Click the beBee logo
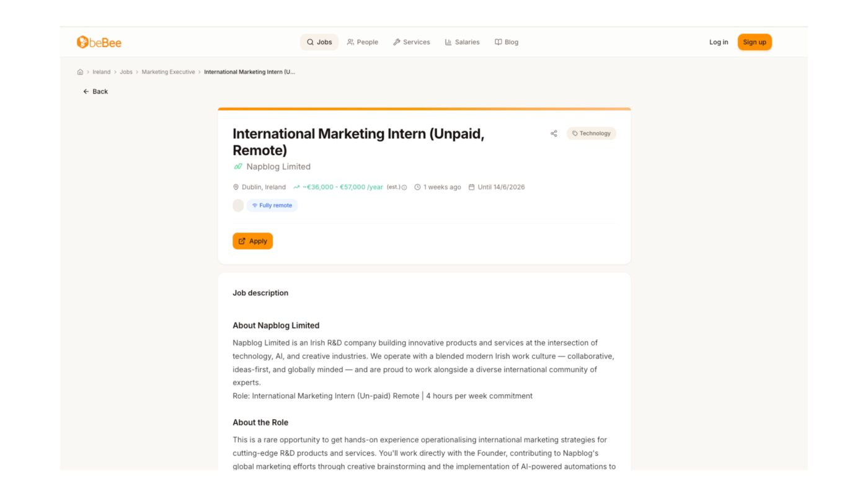Image resolution: width=868 pixels, height=496 pixels. click(x=99, y=42)
